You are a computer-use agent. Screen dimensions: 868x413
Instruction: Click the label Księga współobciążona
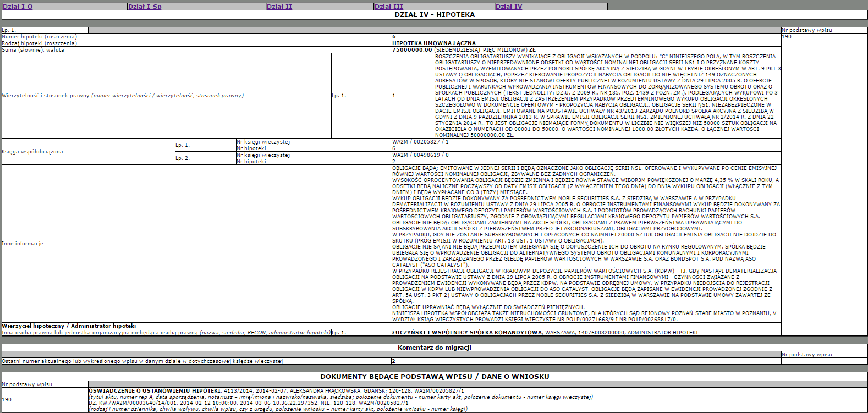pyautogui.click(x=32, y=152)
